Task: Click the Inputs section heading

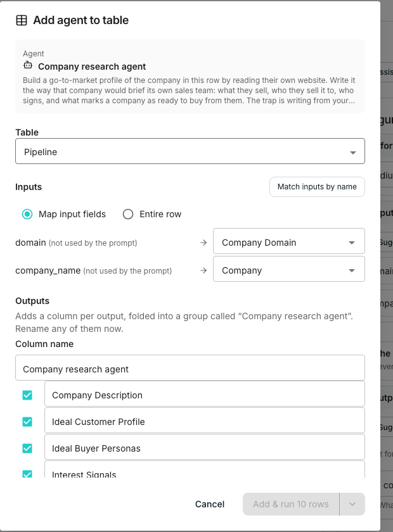Action: tap(29, 187)
